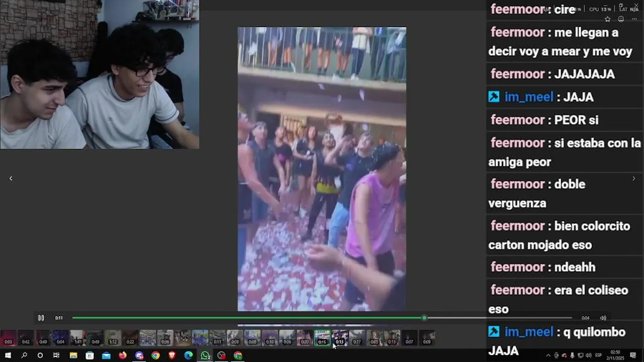The image size is (644, 362).
Task: Open feermoor's name on the 'cire' message
Action: coord(518,10)
